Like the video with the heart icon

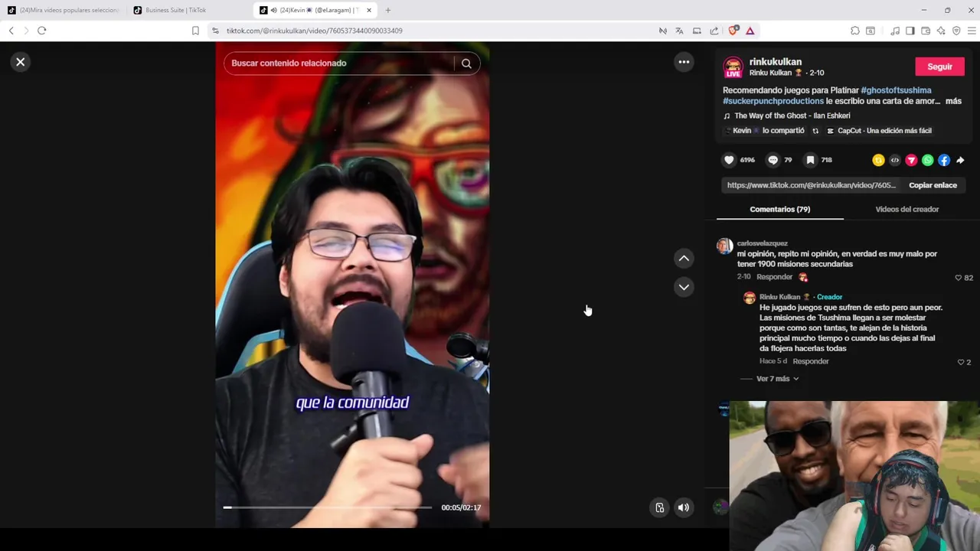click(729, 160)
